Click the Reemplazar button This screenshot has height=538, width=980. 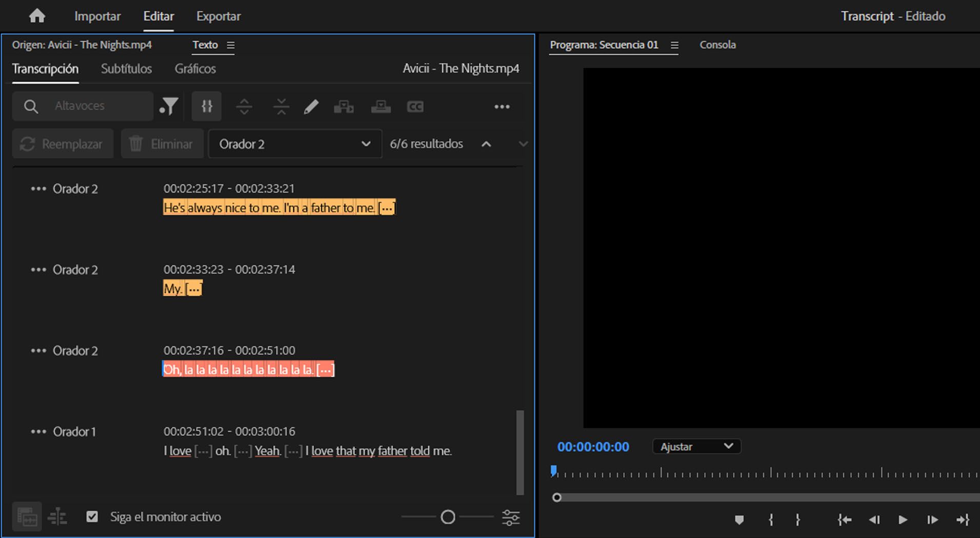pyautogui.click(x=63, y=144)
